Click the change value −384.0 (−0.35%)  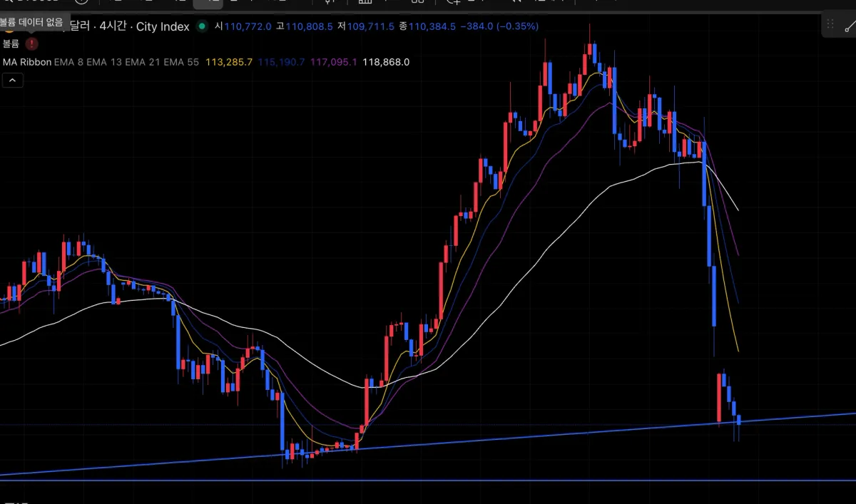click(499, 26)
